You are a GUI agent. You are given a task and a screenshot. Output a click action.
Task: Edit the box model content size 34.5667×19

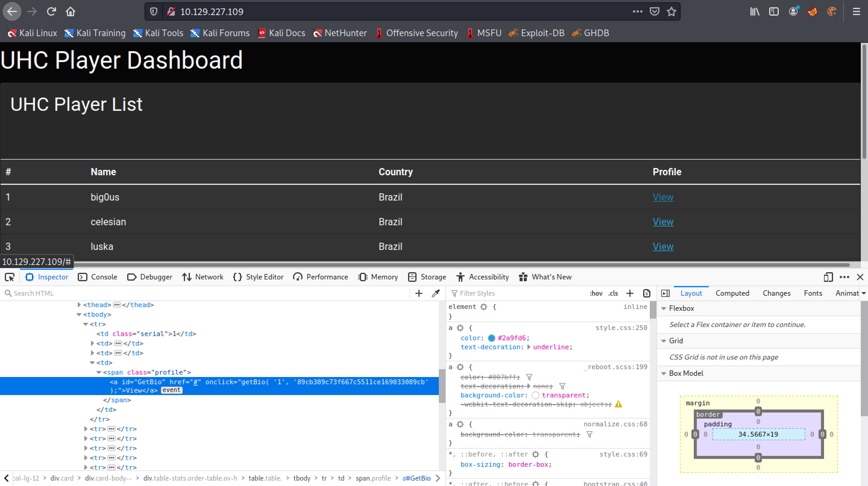point(758,435)
